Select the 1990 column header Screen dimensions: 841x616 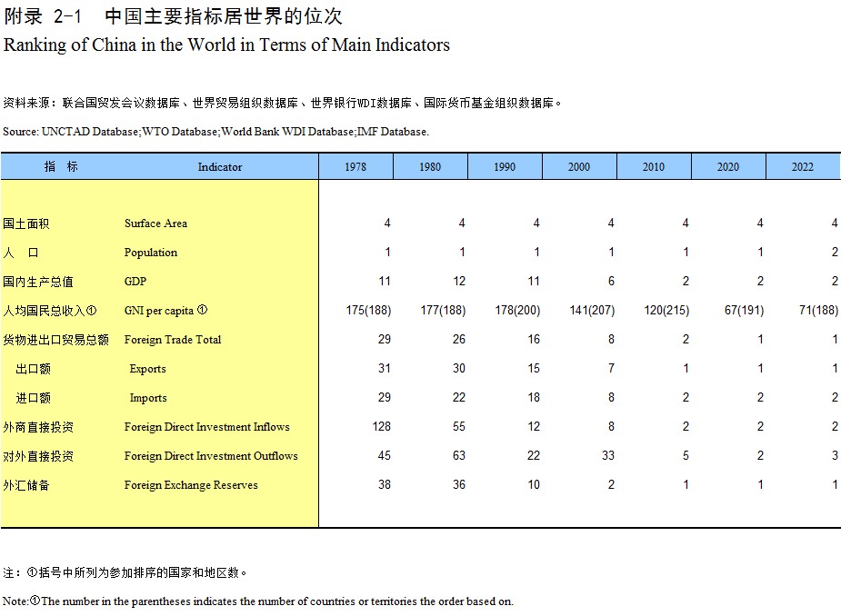[505, 167]
